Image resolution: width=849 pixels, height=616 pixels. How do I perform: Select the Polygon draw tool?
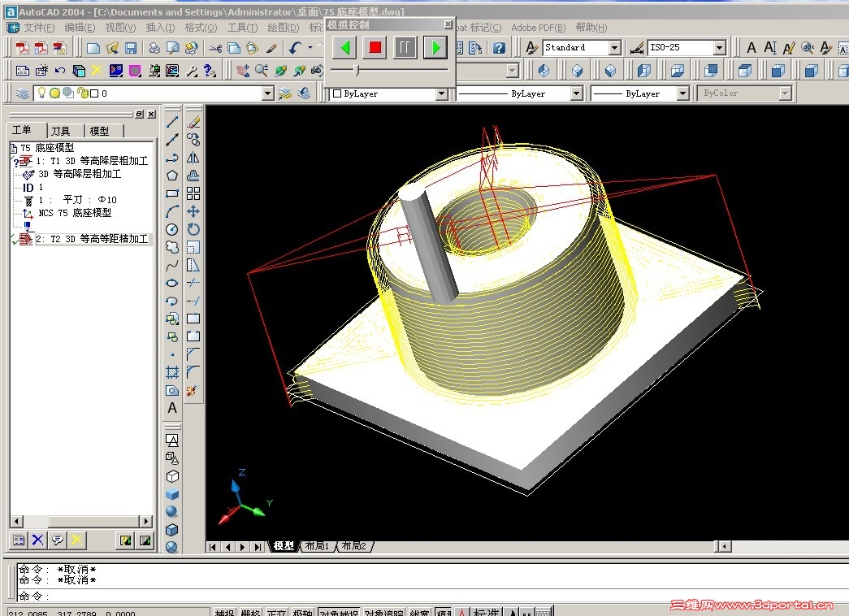tap(172, 176)
